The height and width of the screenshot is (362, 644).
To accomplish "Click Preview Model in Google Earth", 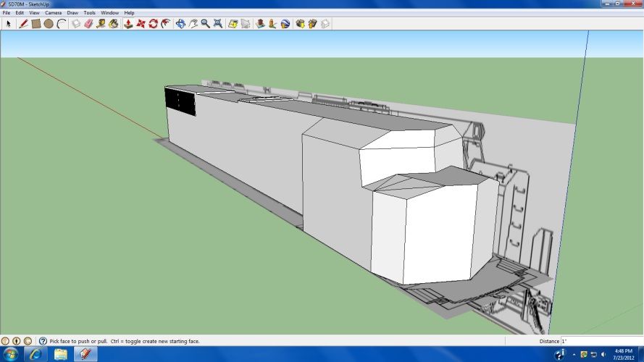I will coord(285,24).
